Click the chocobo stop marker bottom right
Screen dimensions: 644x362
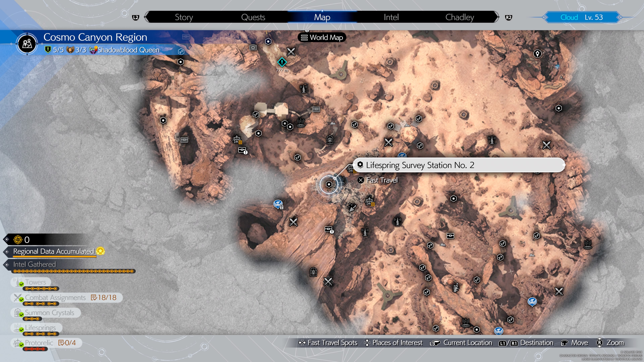point(532,301)
